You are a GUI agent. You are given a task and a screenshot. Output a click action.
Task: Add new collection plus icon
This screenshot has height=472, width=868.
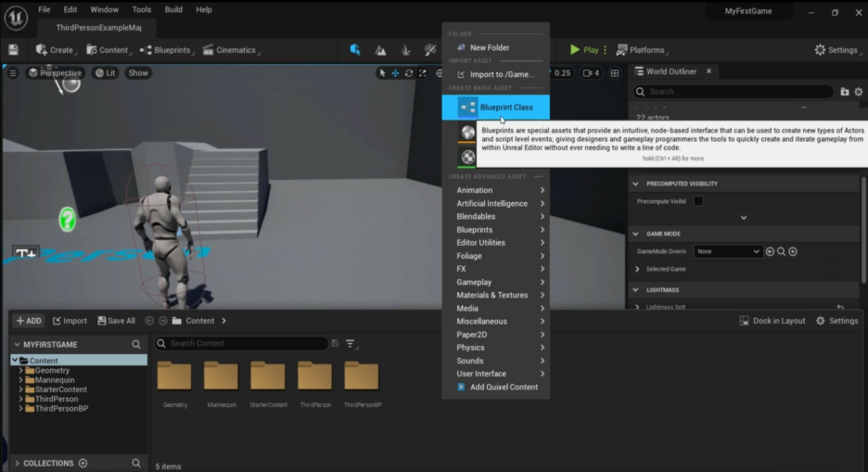83,463
